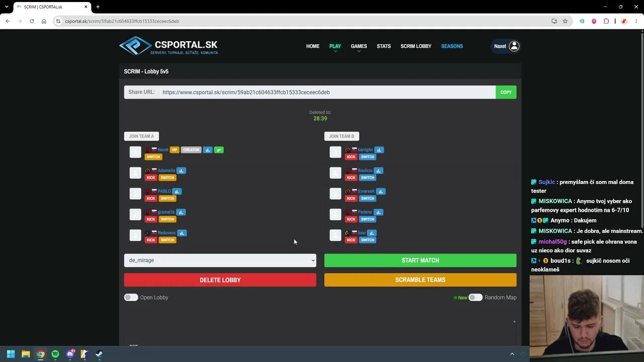The height and width of the screenshot is (362, 644).
Task: Kick player AdameXs
Action: tap(151, 178)
